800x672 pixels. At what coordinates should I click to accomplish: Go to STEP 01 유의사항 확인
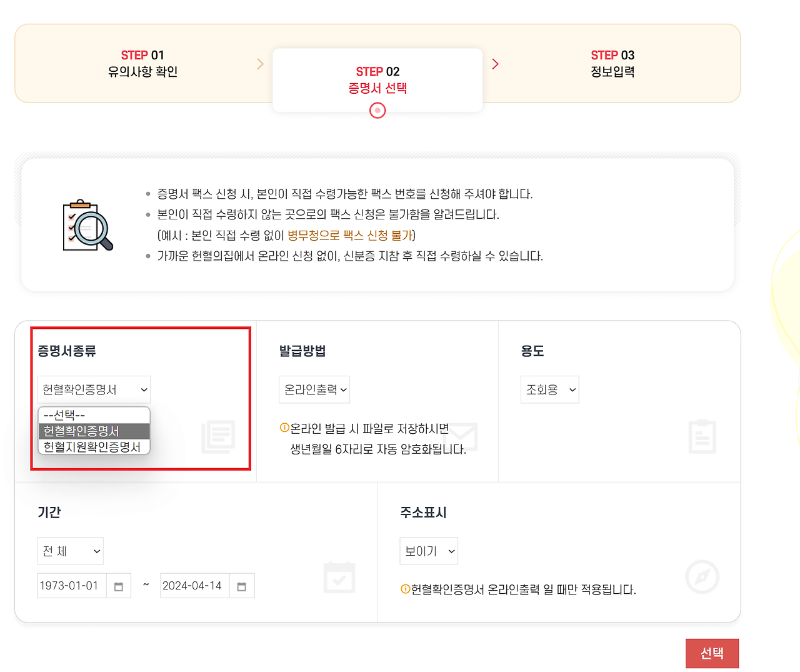(142, 63)
